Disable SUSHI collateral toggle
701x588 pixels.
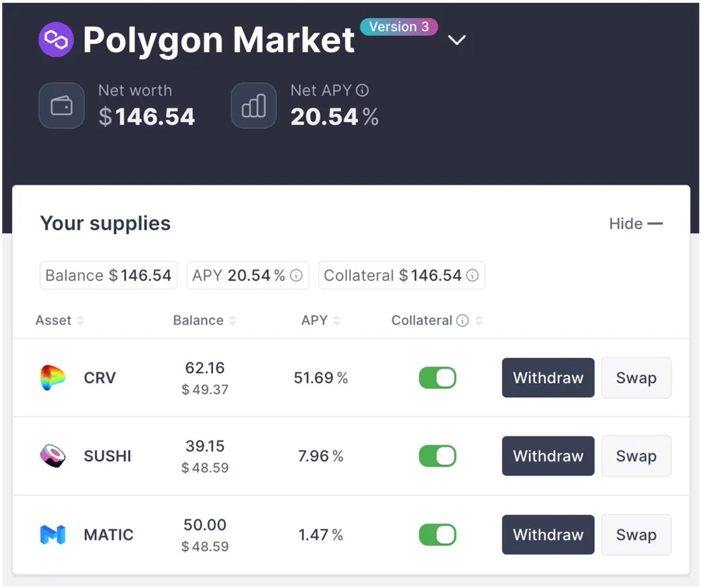click(437, 456)
